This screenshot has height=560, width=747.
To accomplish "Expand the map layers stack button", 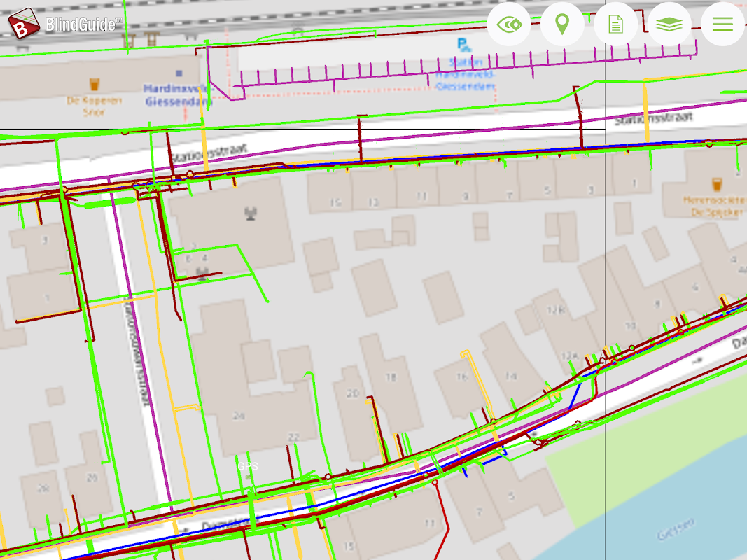I will point(669,24).
